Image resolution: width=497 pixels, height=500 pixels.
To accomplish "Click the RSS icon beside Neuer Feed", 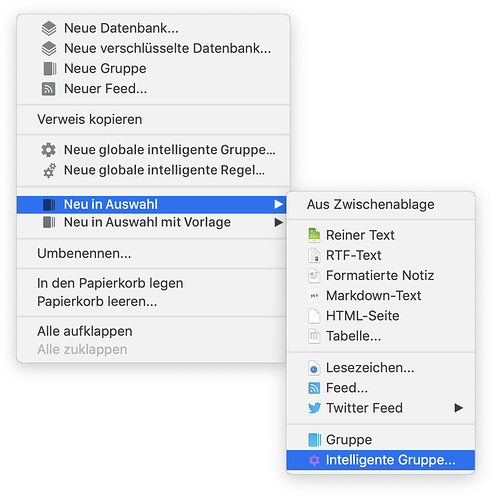I will click(49, 89).
